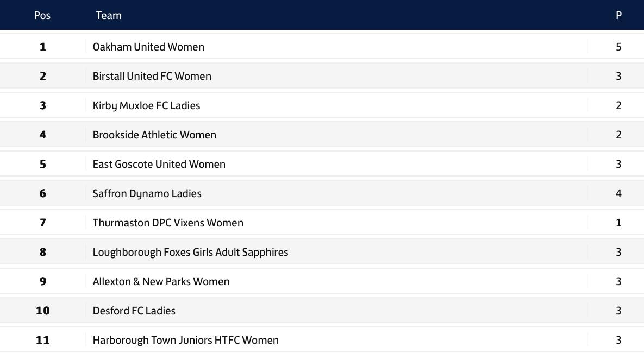Select Kirby Muxloe FC Ladies
Viewport: 644px width, 353px height.
tap(146, 105)
